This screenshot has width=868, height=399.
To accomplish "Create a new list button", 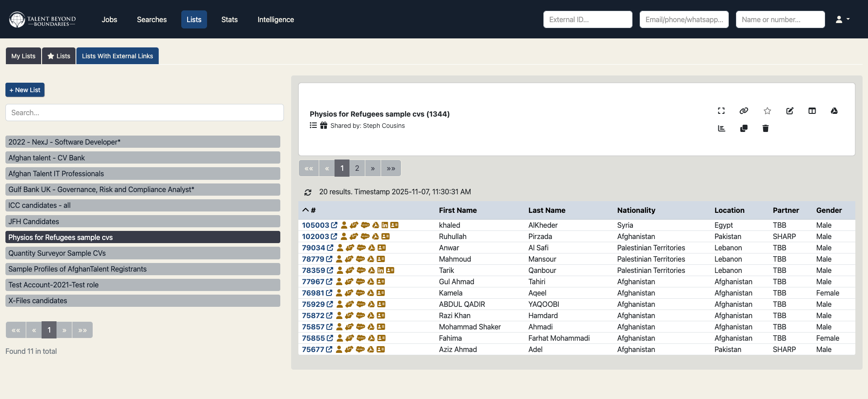I will [25, 90].
